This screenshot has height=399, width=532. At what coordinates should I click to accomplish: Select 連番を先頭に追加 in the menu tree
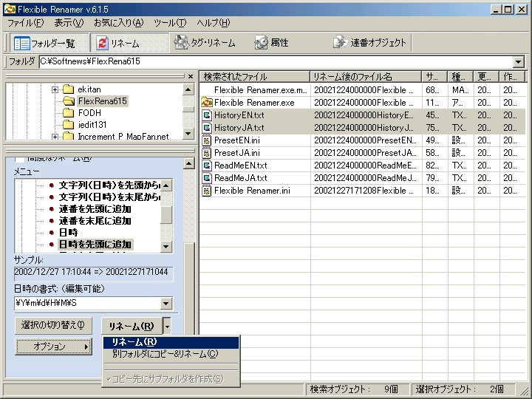tap(95, 209)
